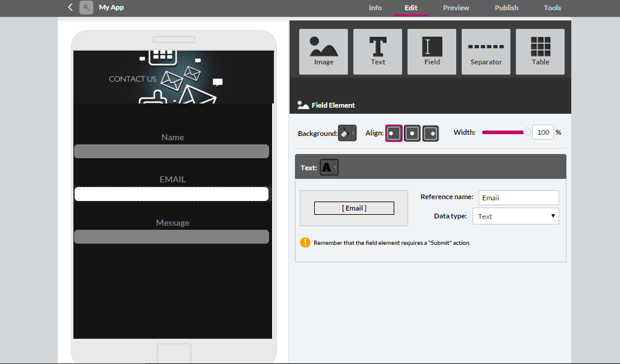The width and height of the screenshot is (620, 364).
Task: Click the Field Element header icon
Action: tap(303, 105)
